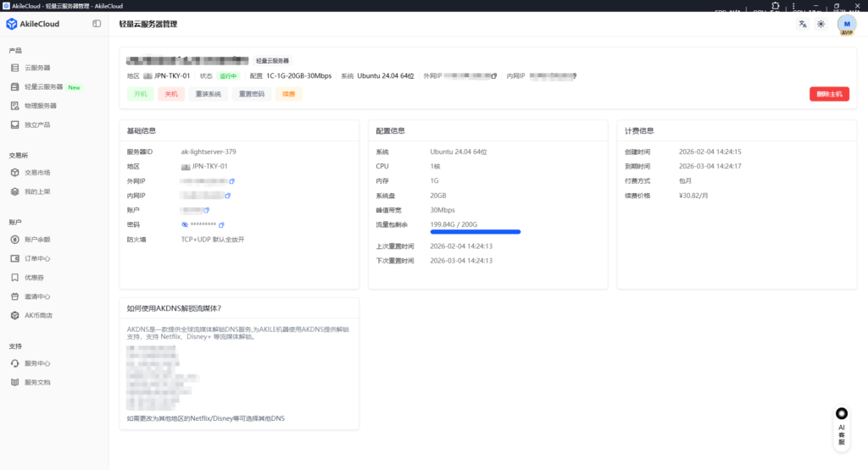This screenshot has height=470, width=868.
Task: Copy the 账户 username value
Action: 206,210
